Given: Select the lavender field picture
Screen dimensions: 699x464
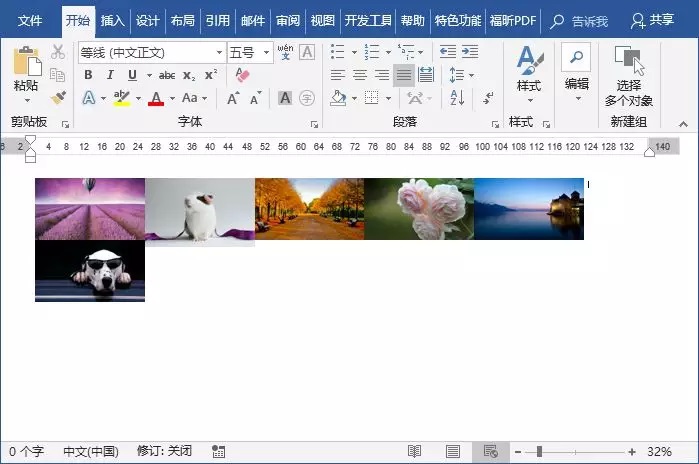Looking at the screenshot, I should coord(90,209).
